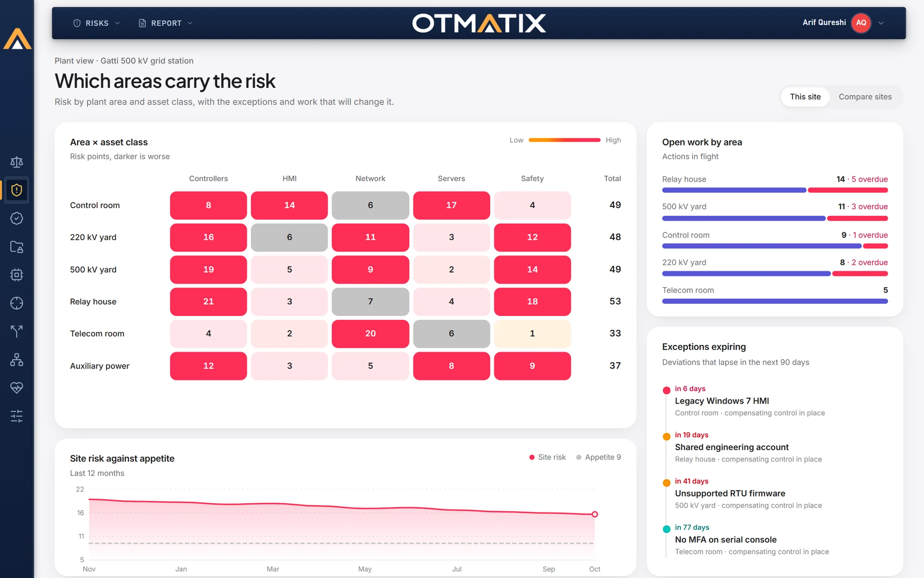Screen dimensions: 924x578
Task: Open the Shared engineering account exception
Action: pyautogui.click(x=731, y=447)
